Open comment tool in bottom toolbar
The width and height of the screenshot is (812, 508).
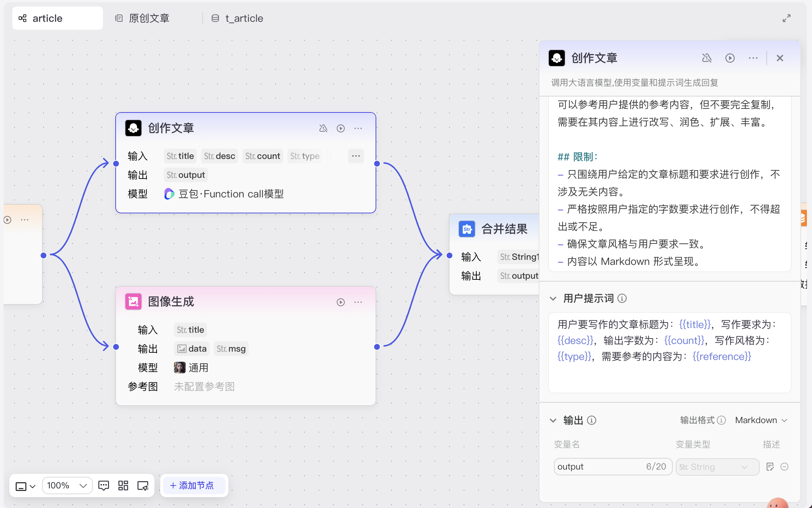(x=104, y=486)
